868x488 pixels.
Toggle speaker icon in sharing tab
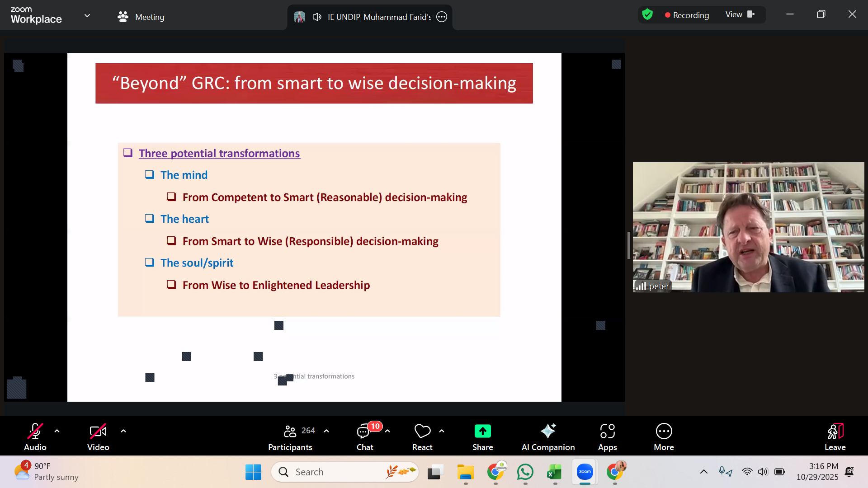pyautogui.click(x=317, y=17)
